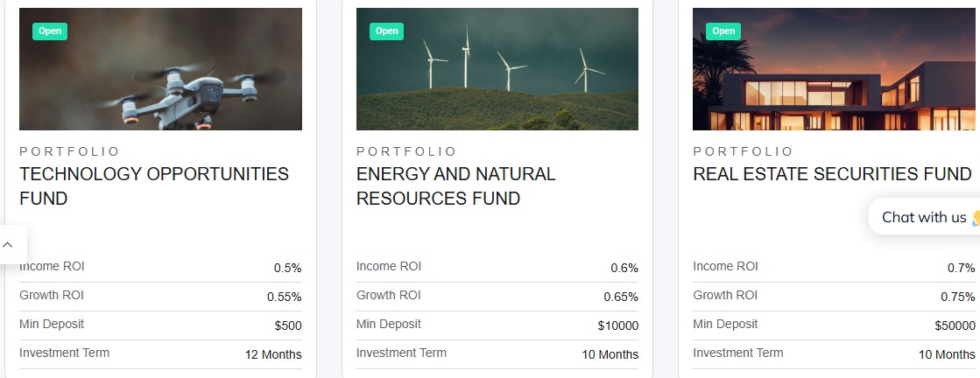
Task: Click Open badge on the Technology fund
Action: click(x=50, y=31)
